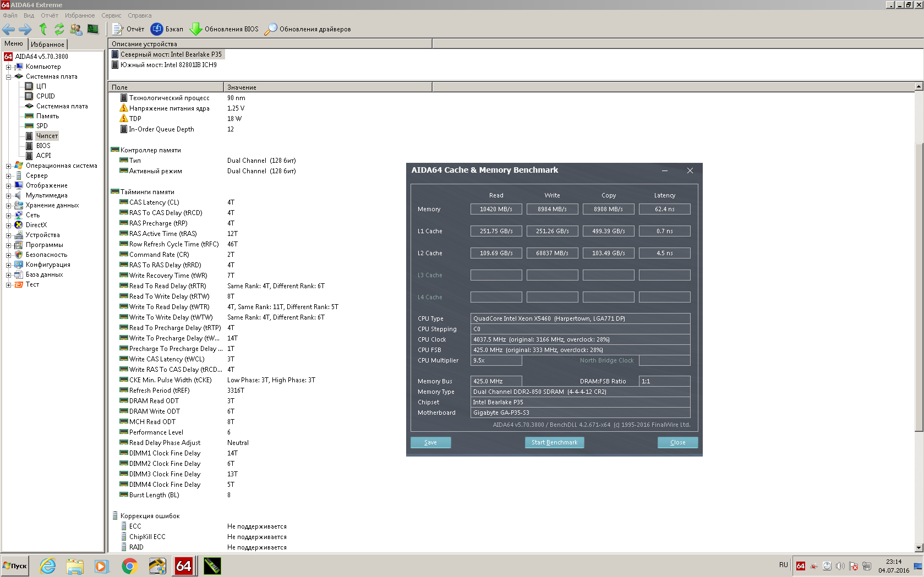Expand the Операционная система tree node
The width and height of the screenshot is (924, 577).
point(8,166)
